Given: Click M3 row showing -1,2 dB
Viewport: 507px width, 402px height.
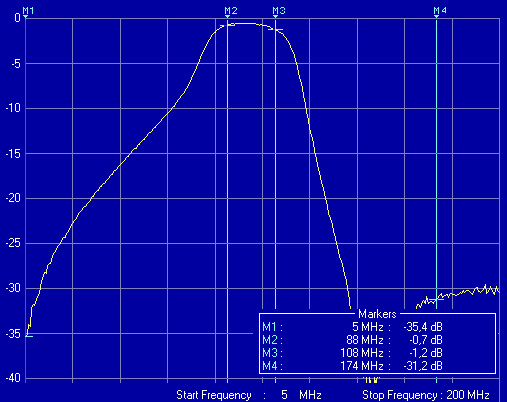Looking at the screenshot, I should point(352,353).
